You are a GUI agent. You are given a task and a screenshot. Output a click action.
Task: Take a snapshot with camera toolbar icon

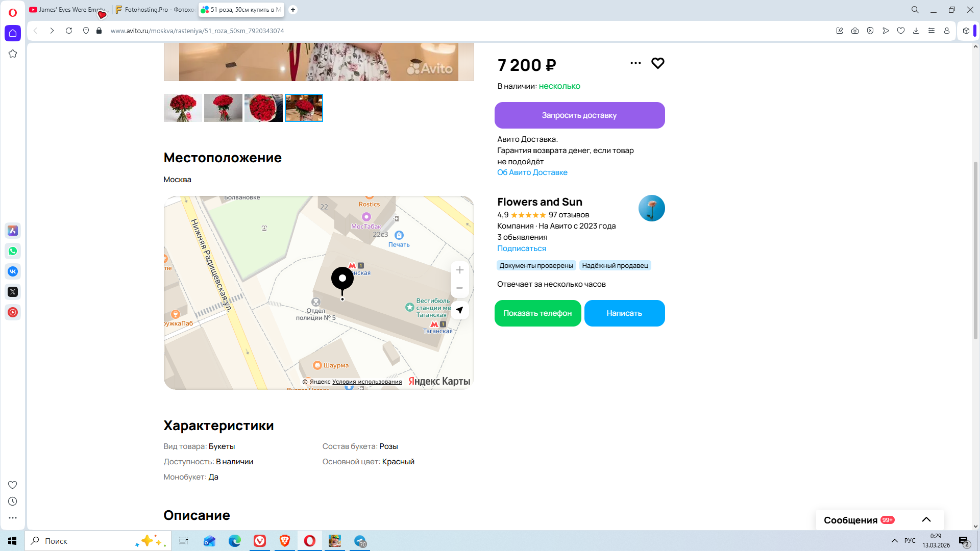pos(855,31)
